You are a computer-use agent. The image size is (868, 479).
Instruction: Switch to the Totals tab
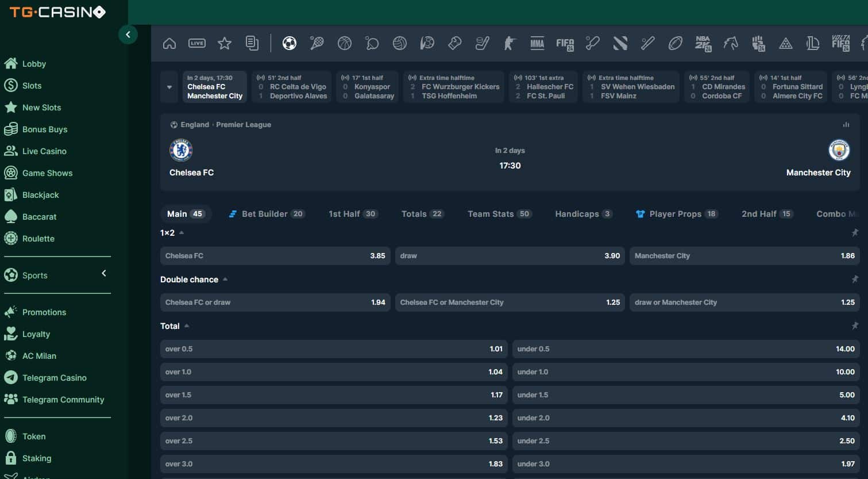pos(423,214)
